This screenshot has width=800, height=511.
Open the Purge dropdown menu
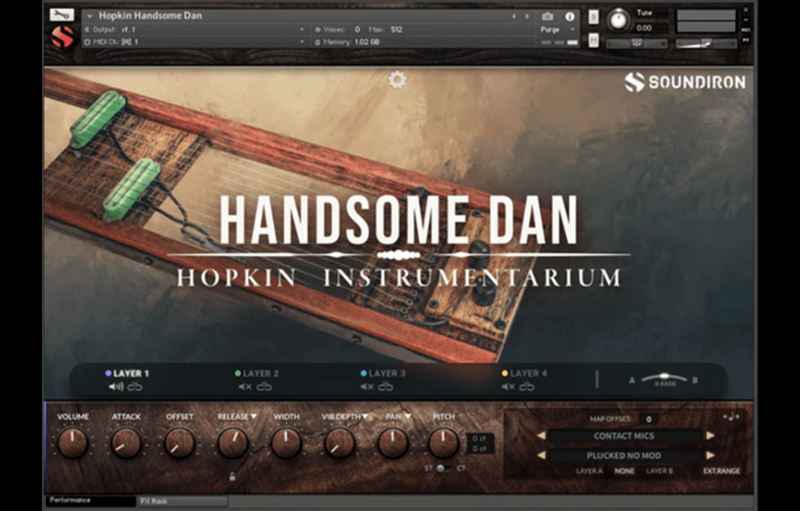554,30
